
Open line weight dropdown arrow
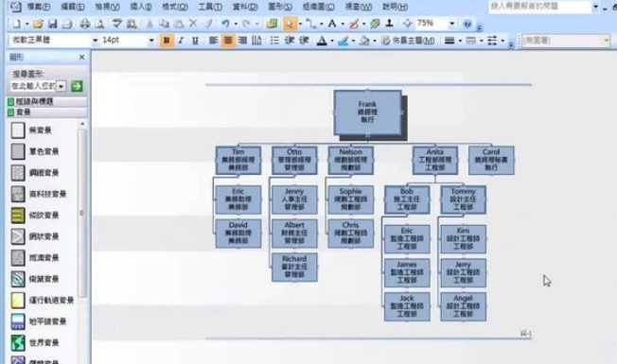[460, 41]
